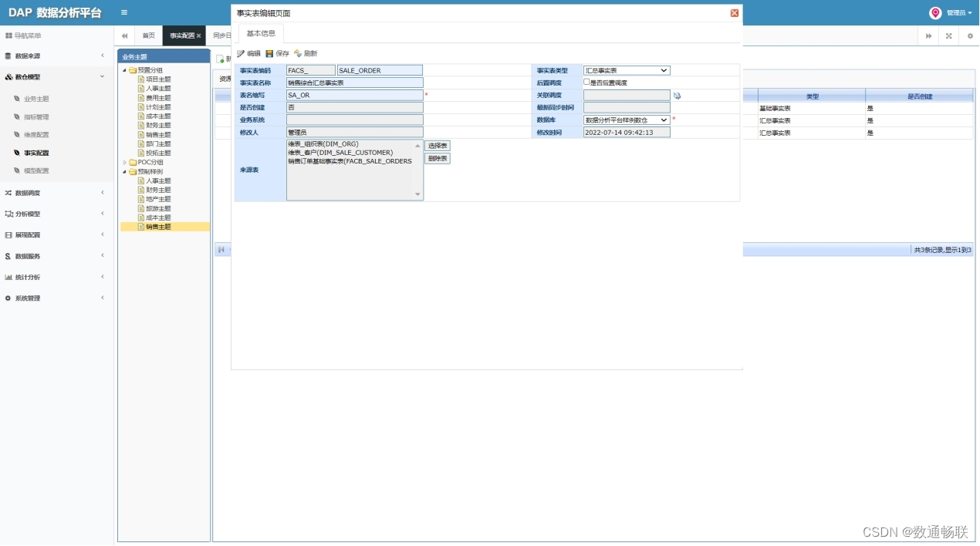The width and height of the screenshot is (980, 546).
Task: Click the 编辑 pencil icon in dialog toolbar
Action: pos(241,54)
